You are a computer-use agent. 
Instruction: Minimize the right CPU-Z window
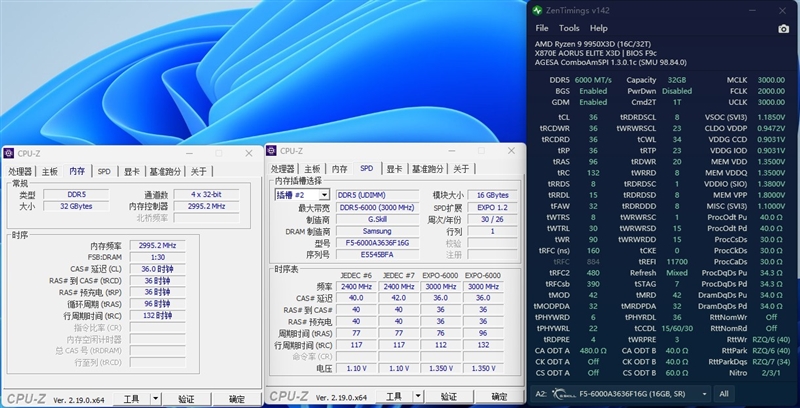452,151
